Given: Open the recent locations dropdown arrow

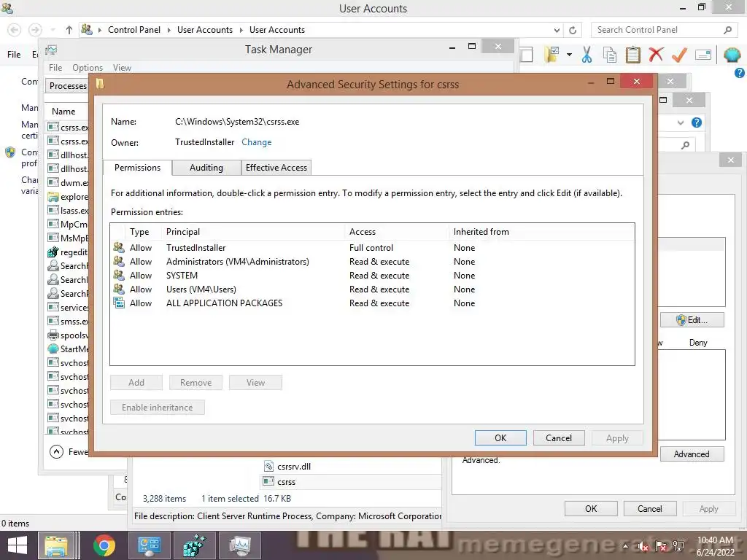Looking at the screenshot, I should (53, 30).
